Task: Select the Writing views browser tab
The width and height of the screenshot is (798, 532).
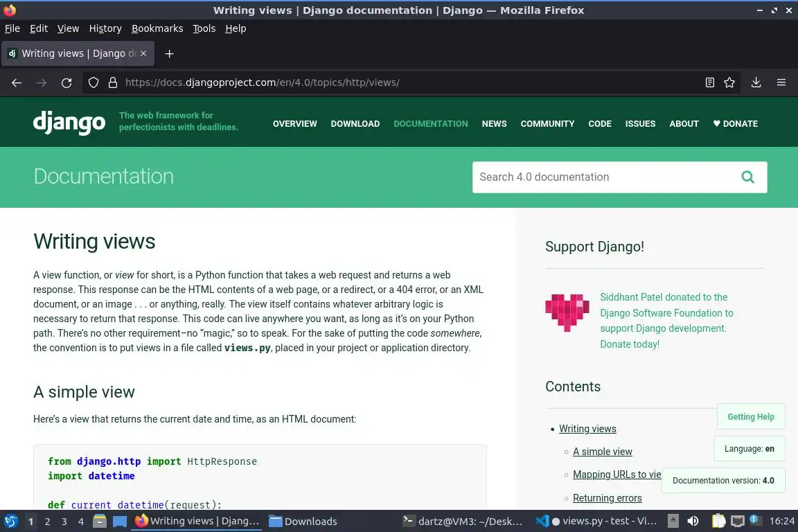Action: click(78, 53)
